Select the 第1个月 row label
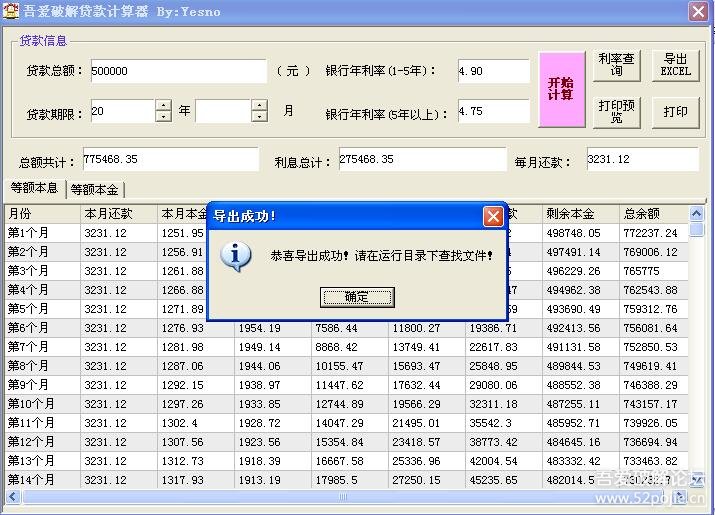Image resolution: width=715 pixels, height=515 pixels. (x=28, y=233)
